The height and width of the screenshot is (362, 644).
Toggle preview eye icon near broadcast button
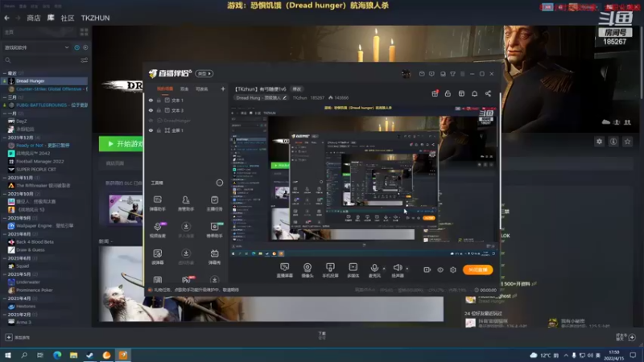(440, 270)
